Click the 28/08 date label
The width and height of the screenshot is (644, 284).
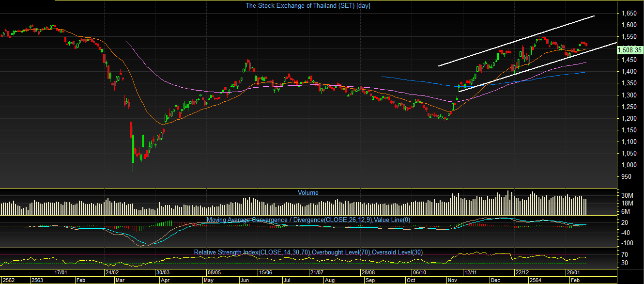pyautogui.click(x=368, y=273)
